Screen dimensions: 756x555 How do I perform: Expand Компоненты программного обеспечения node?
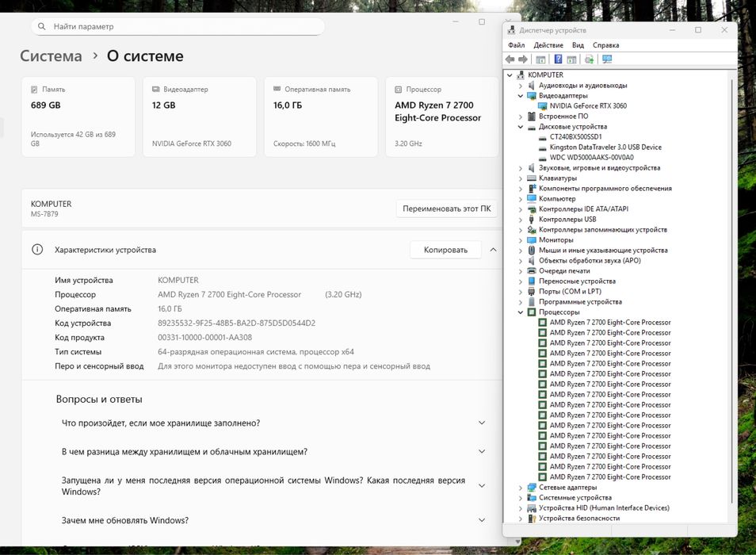(x=520, y=189)
